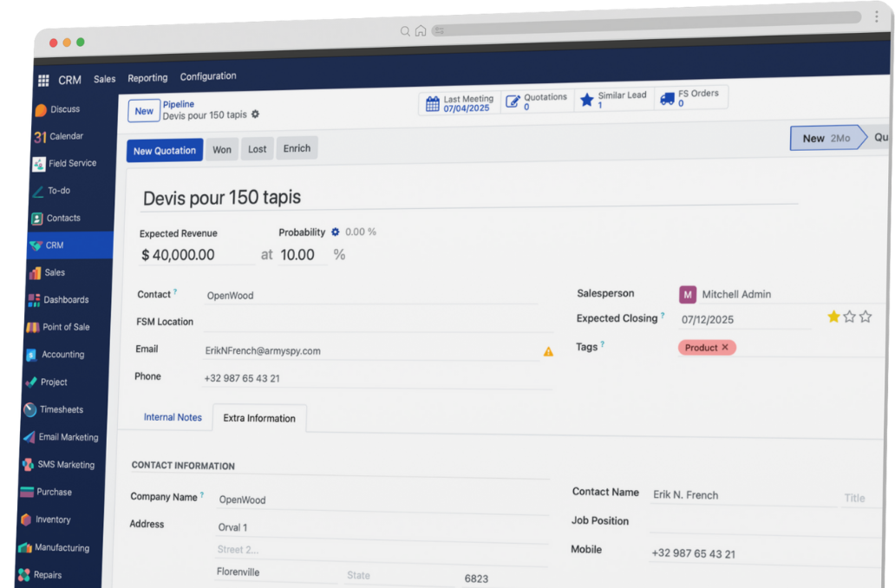The height and width of the screenshot is (588, 895).
Task: Open Quotations smart button
Action: click(537, 101)
